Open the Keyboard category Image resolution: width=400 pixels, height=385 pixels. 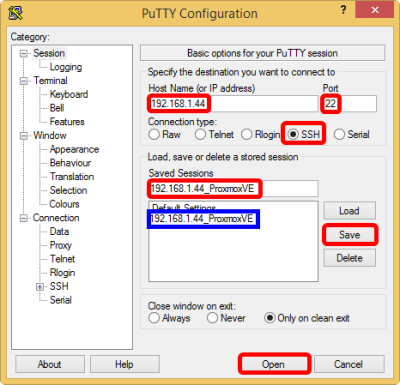pos(69,94)
